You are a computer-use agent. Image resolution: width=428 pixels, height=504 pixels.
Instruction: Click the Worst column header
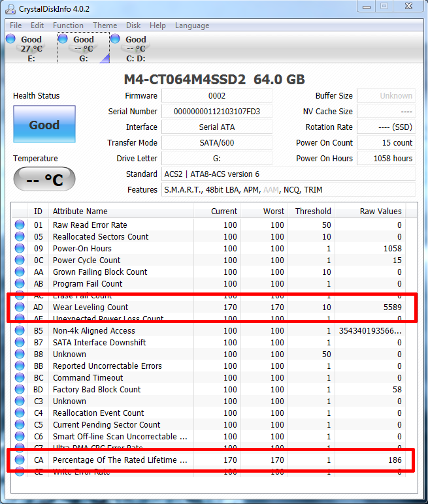pyautogui.click(x=264, y=211)
